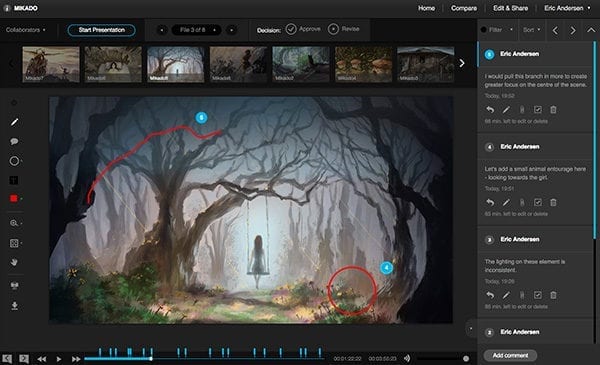Viewport: 600px width, 365px height.
Task: Mute audio with the speaker icon
Action: click(407, 358)
